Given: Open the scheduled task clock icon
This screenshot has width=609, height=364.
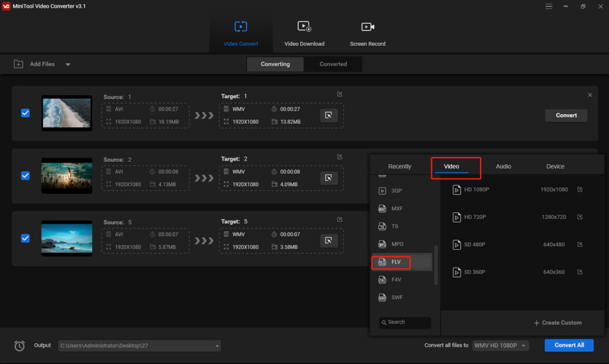Looking at the screenshot, I should (20, 346).
